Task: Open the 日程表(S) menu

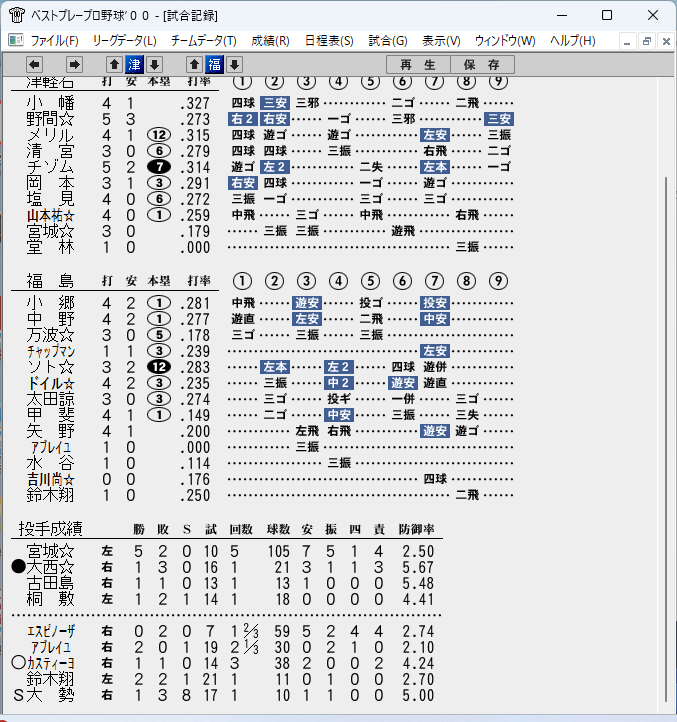Action: (329, 41)
